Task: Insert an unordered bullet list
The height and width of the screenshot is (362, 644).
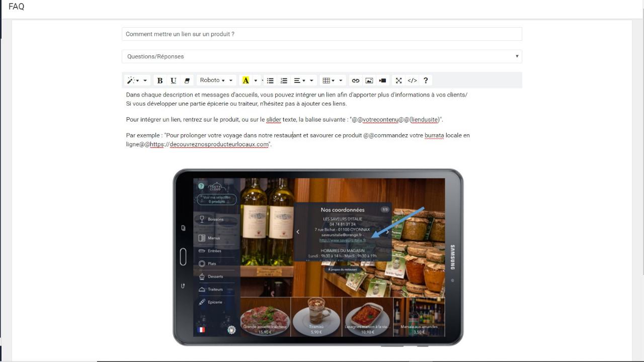Action: pos(270,80)
